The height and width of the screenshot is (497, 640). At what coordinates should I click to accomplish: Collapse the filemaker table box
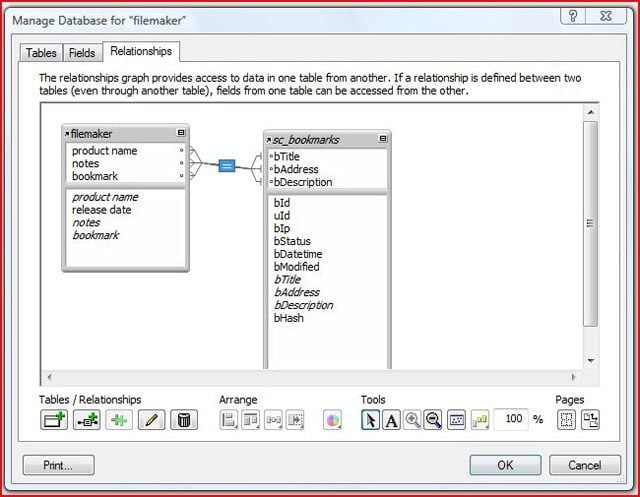(181, 133)
